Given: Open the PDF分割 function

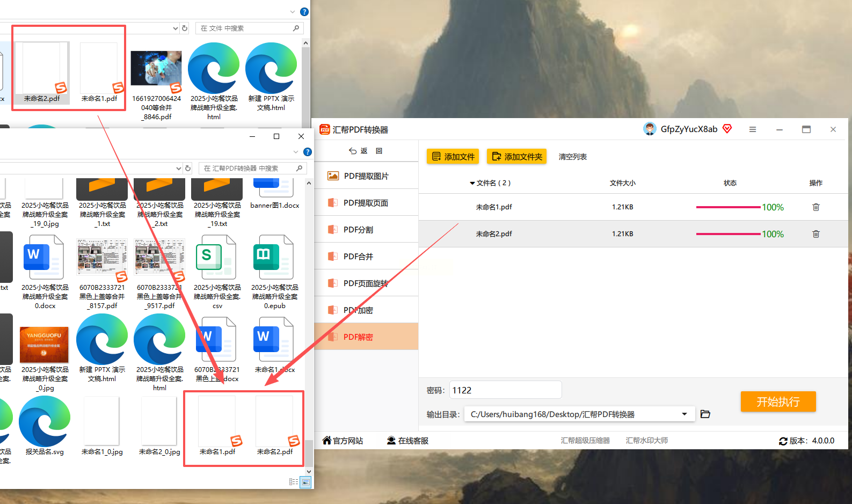Looking at the screenshot, I should 366,230.
